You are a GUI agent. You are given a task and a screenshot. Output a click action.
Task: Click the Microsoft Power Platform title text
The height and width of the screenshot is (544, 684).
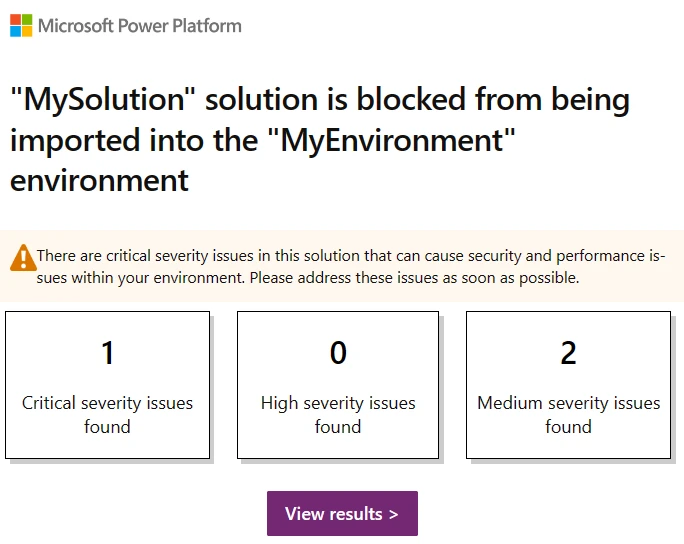click(140, 25)
